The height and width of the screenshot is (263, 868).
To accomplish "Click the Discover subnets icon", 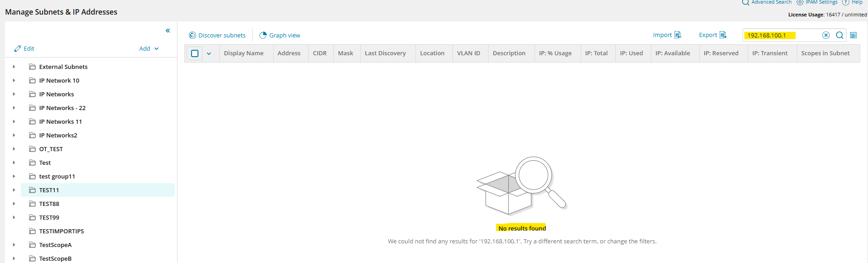I will coord(192,35).
